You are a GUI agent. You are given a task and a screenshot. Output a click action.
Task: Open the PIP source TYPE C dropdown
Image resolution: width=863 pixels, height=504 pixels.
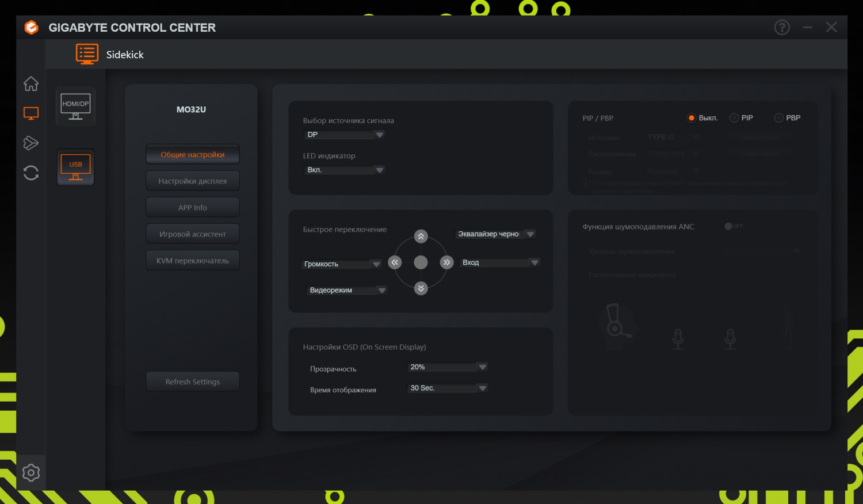(673, 137)
